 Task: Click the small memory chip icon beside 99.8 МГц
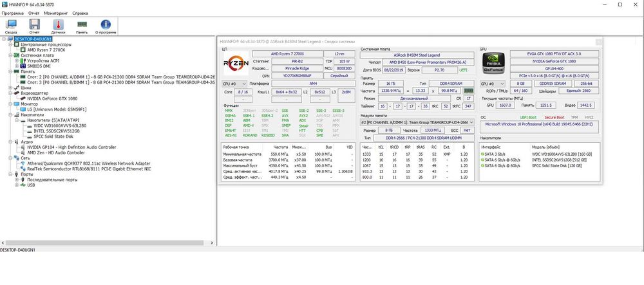point(468,91)
